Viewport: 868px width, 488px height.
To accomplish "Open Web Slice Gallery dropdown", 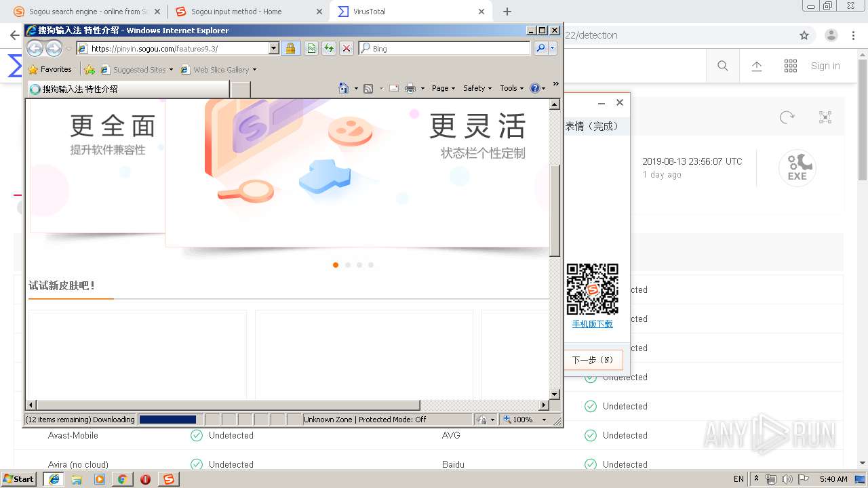I will [218, 69].
